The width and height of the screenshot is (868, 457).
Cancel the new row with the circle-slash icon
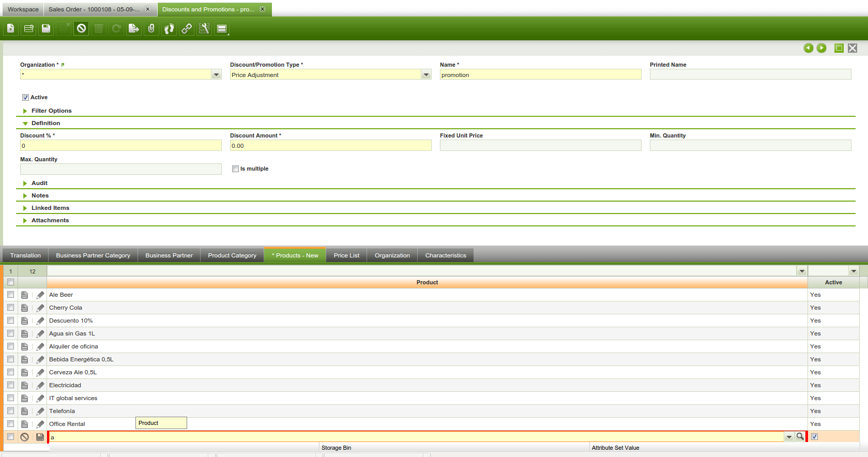coord(24,437)
